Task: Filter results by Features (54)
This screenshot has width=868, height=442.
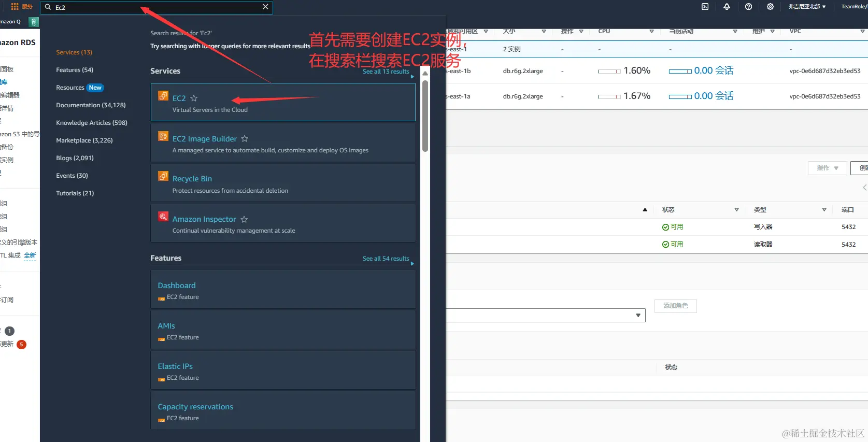Action: point(75,70)
